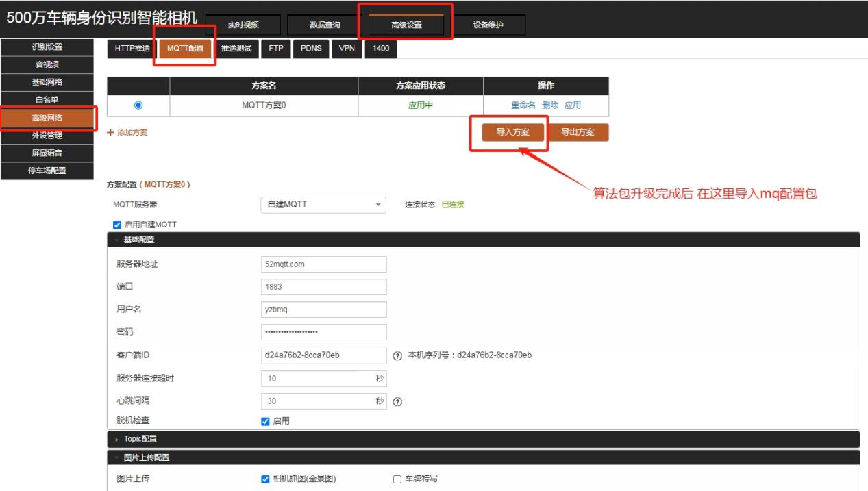Image resolution: width=868 pixels, height=491 pixels.
Task: Open the 设备维护 top tab
Action: tap(488, 25)
